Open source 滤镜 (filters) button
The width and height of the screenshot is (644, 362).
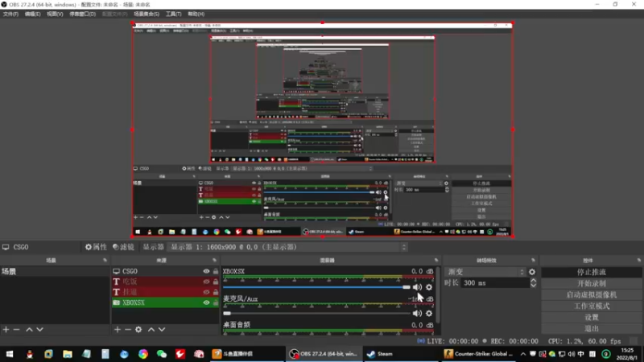click(124, 247)
